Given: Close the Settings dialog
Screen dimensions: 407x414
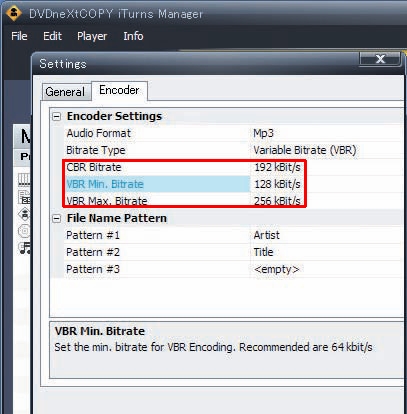Looking at the screenshot, I should point(380,59).
